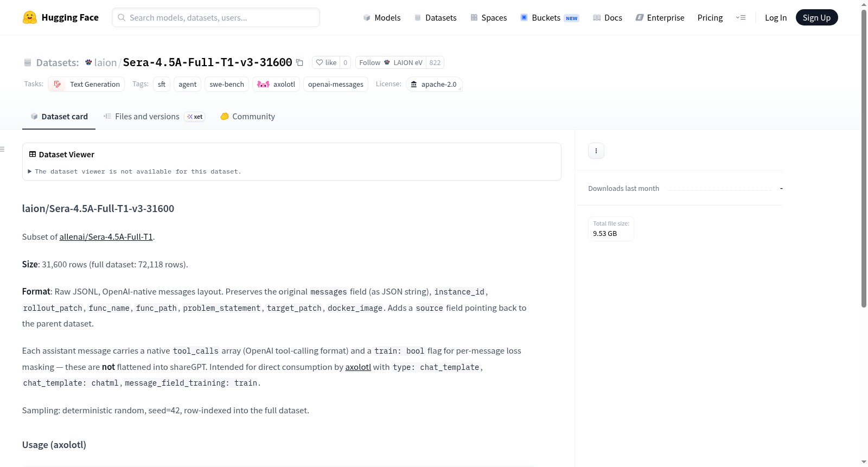This screenshot has height=467, width=868.
Task: Click the LAION paw icon before laion
Action: coord(88,62)
